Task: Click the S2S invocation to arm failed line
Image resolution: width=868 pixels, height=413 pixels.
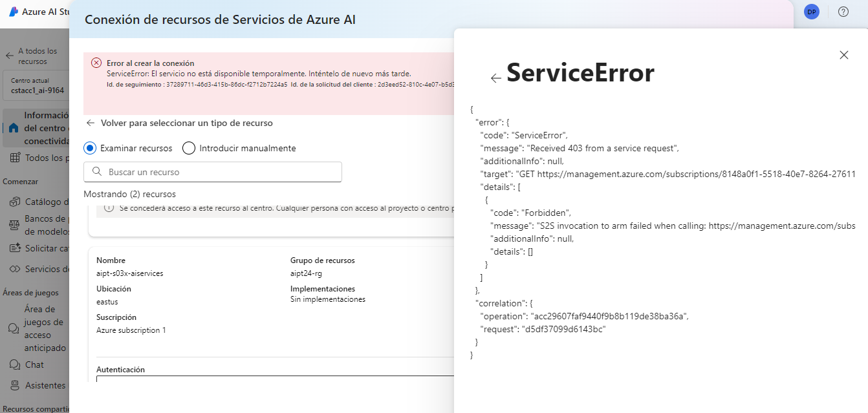Action: pos(673,226)
